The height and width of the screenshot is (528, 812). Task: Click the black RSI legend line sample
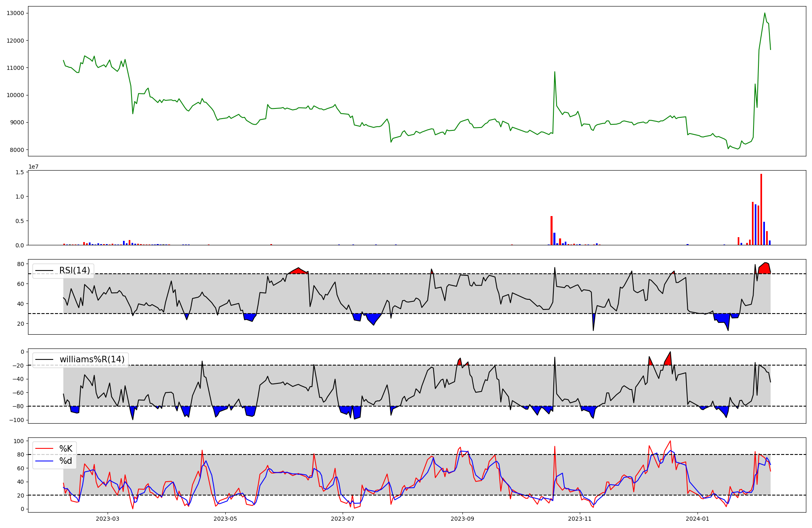click(44, 270)
